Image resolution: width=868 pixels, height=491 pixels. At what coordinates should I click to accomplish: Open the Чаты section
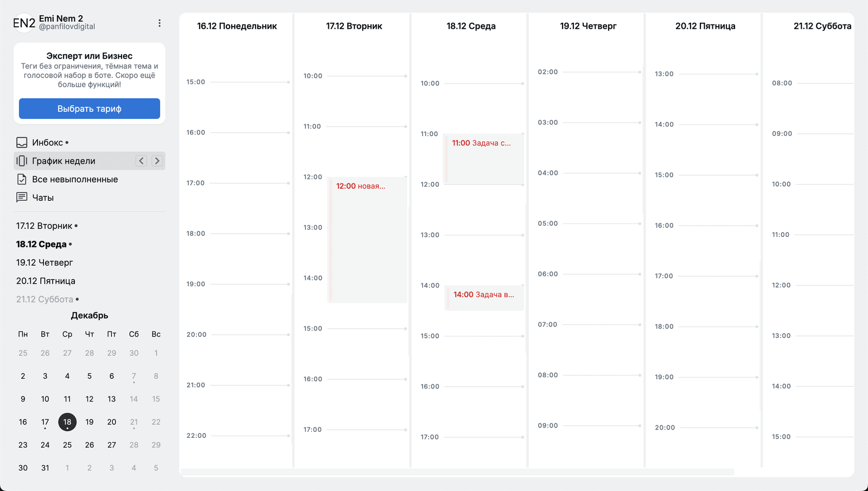43,197
